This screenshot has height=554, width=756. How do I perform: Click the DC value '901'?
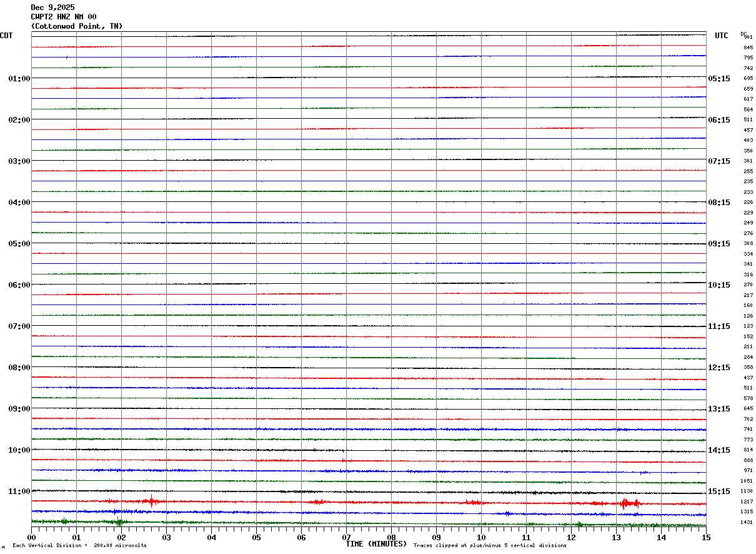[748, 38]
